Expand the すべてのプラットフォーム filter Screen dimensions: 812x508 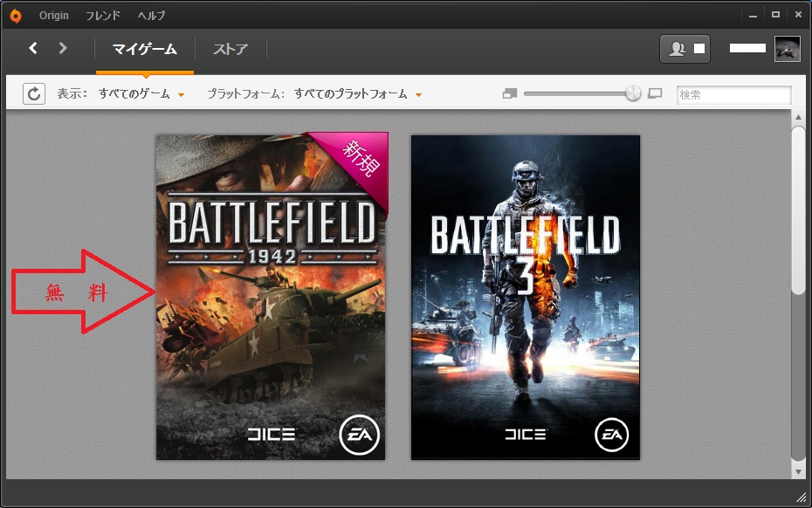click(x=358, y=94)
